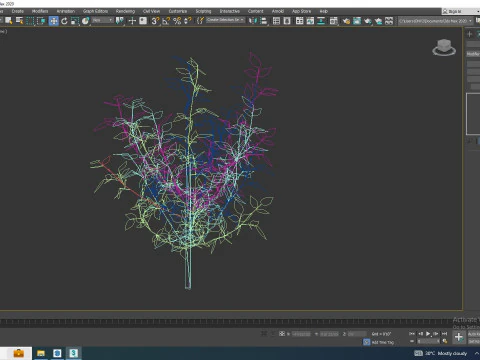
Task: Open the Help menu
Action: pos(324,11)
